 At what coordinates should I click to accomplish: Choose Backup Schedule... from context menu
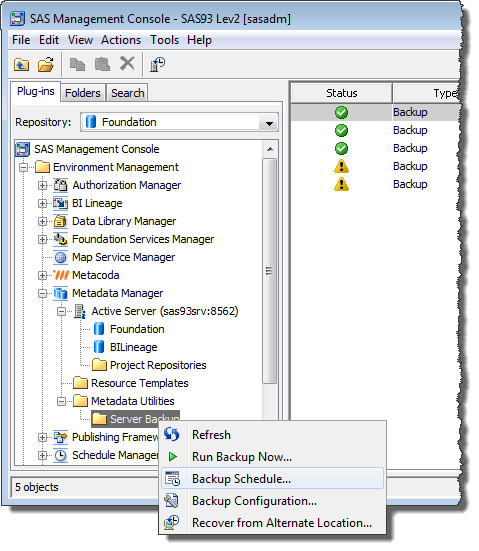pyautogui.click(x=272, y=479)
